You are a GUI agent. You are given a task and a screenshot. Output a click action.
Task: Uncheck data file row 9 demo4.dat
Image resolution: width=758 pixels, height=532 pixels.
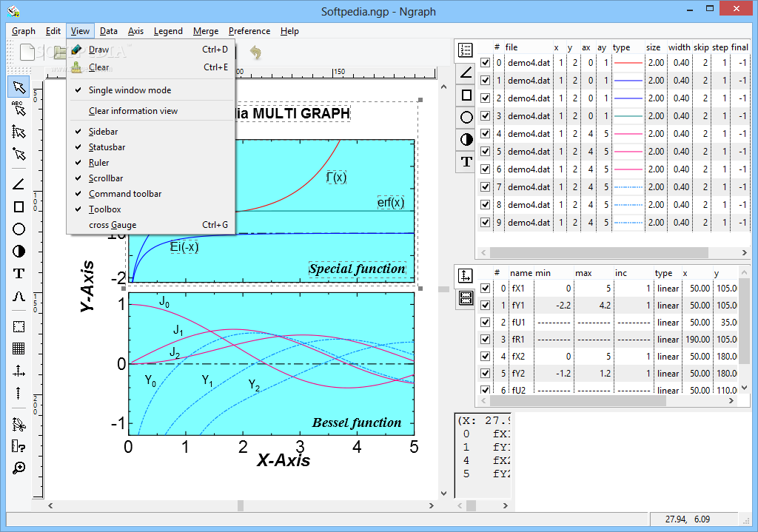coord(486,223)
